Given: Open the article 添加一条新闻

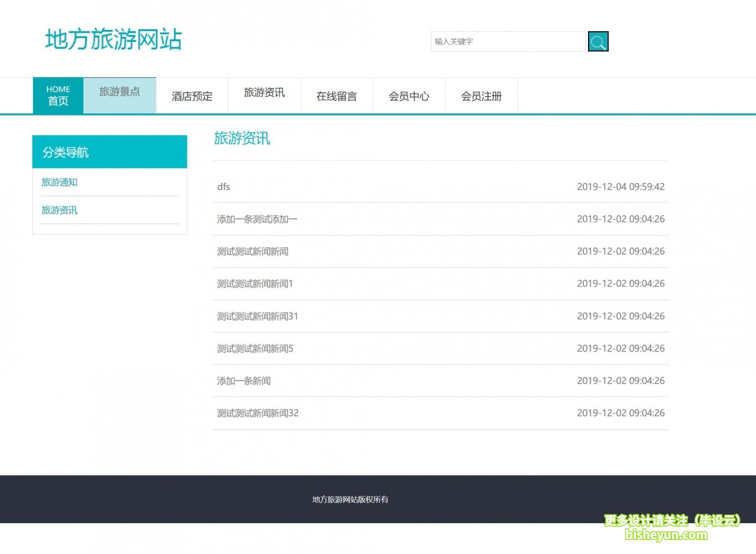Looking at the screenshot, I should (244, 381).
